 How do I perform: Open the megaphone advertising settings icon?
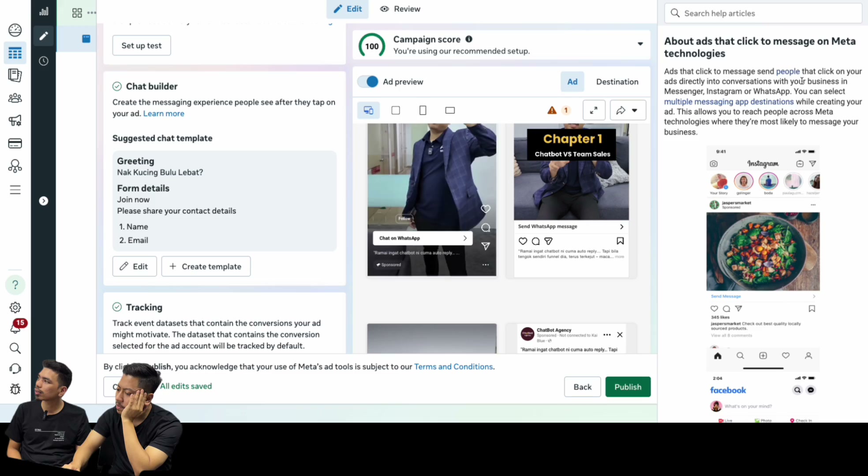click(x=15, y=120)
